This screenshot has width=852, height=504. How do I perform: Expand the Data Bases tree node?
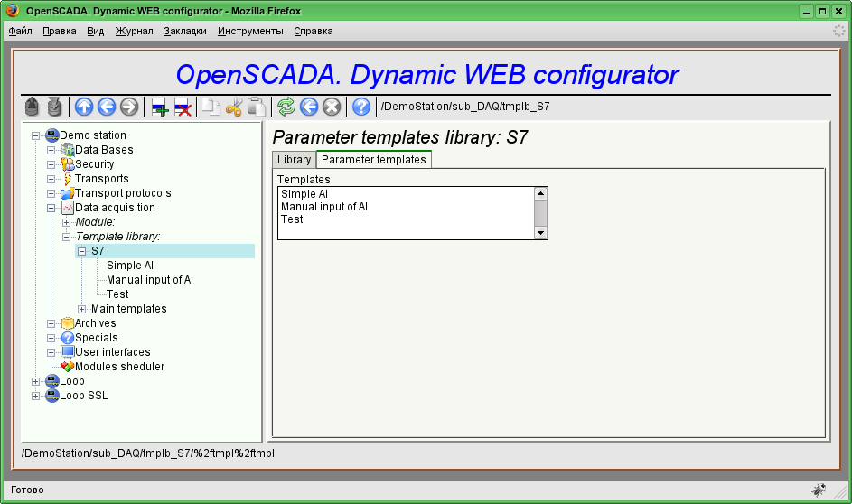51,151
